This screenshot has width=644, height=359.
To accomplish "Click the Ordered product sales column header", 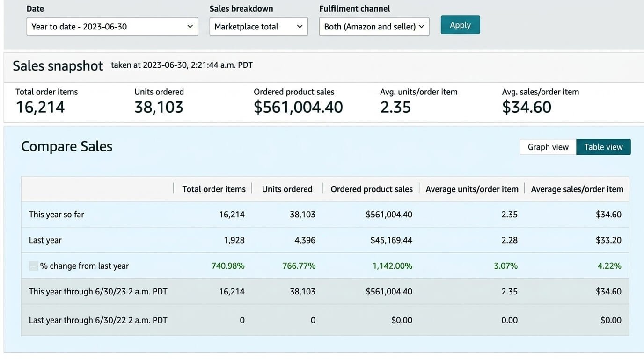I will 372,189.
